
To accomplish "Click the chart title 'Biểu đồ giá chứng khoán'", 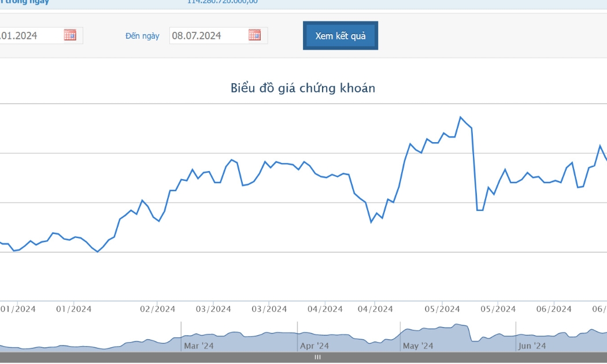I will (x=303, y=88).
